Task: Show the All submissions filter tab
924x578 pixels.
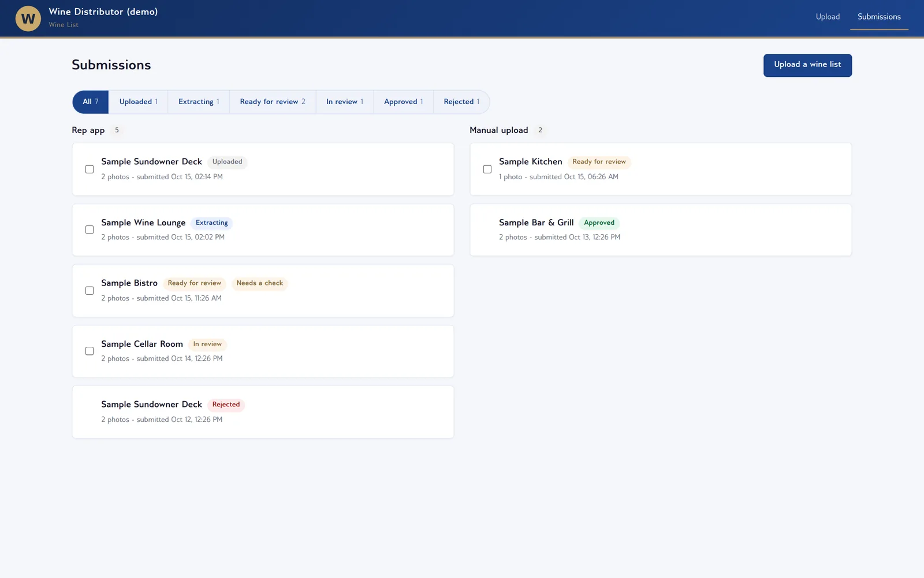Action: pos(91,102)
